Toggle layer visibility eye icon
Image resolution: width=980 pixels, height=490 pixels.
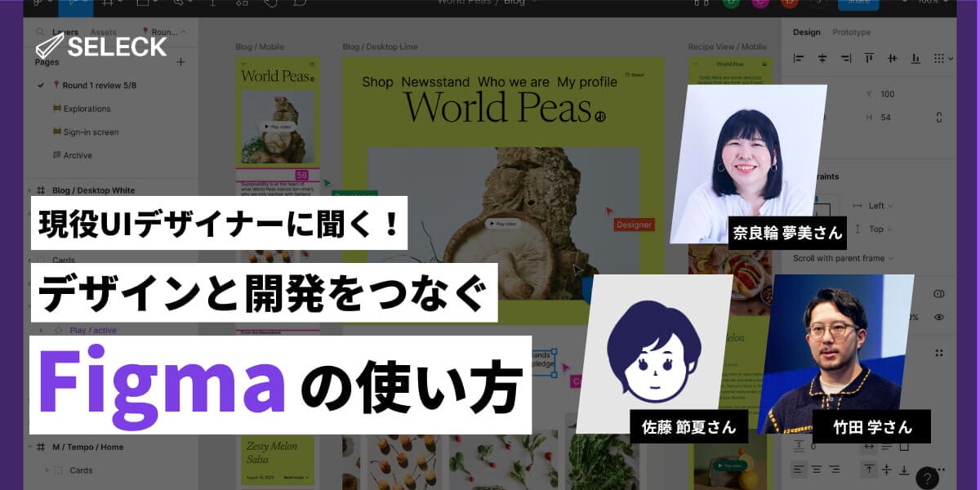pos(938,317)
